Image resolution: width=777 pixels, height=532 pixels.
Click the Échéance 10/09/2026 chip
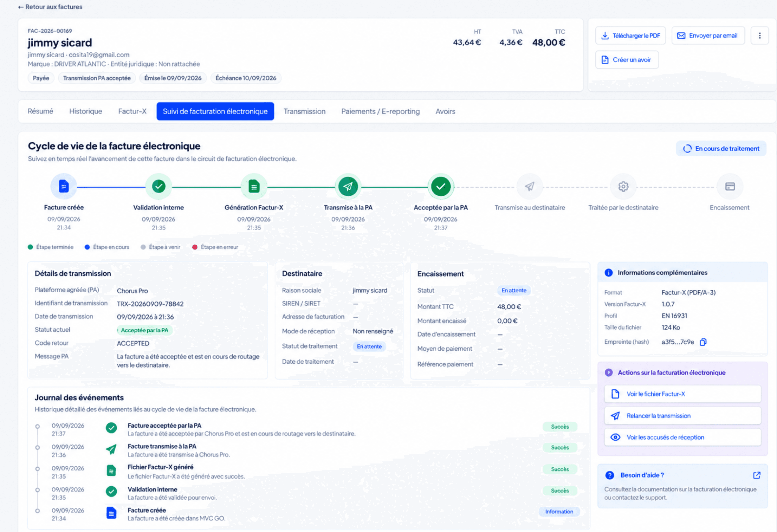[246, 78]
